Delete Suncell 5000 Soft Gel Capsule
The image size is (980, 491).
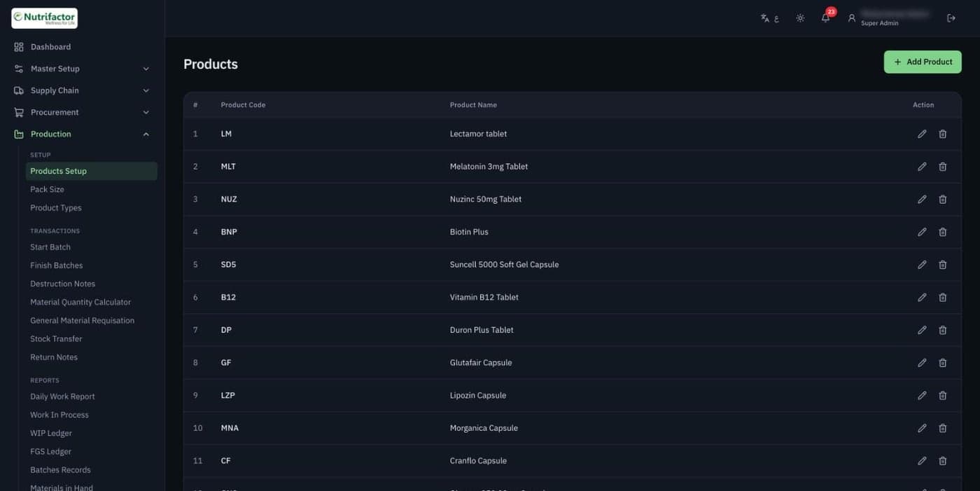coord(943,265)
